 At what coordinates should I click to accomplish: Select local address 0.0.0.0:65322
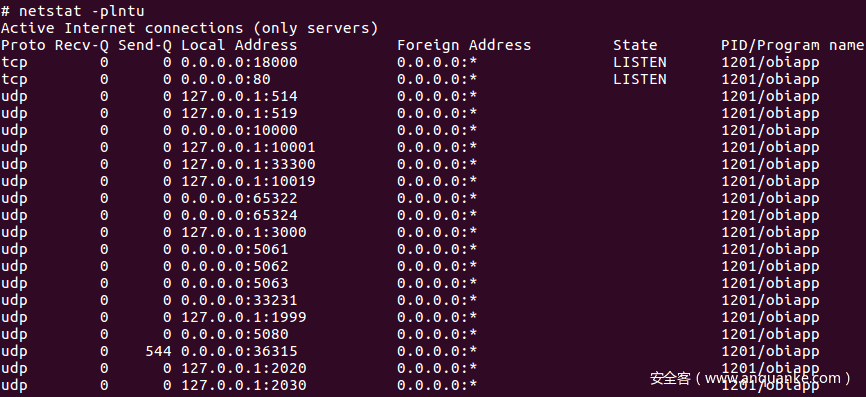pos(239,198)
